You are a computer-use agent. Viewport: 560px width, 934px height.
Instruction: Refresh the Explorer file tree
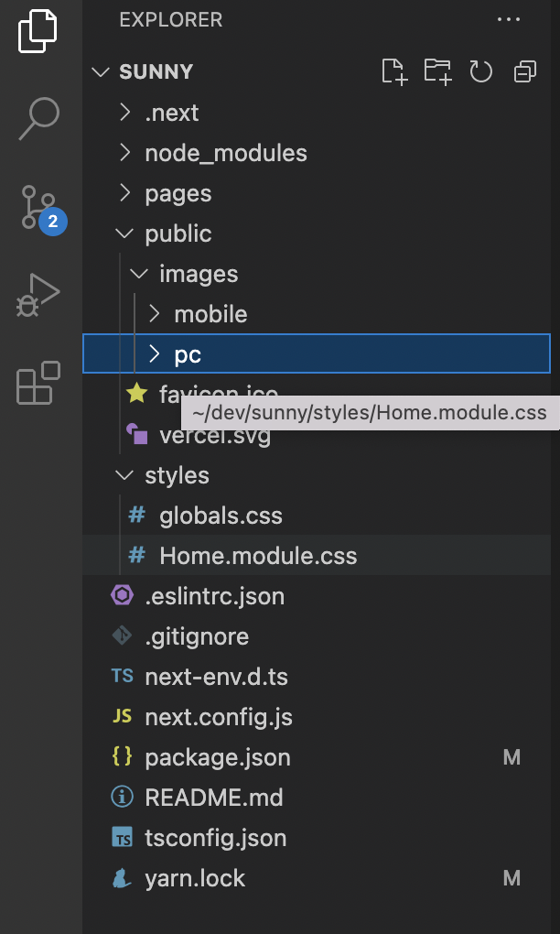tap(481, 72)
